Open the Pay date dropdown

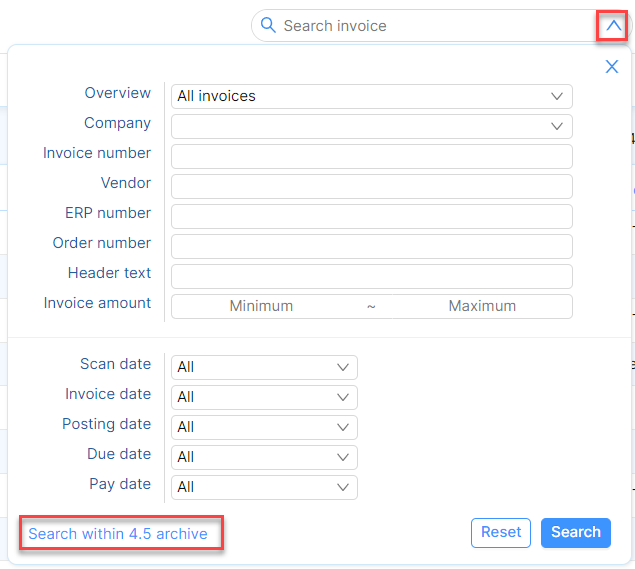(264, 487)
